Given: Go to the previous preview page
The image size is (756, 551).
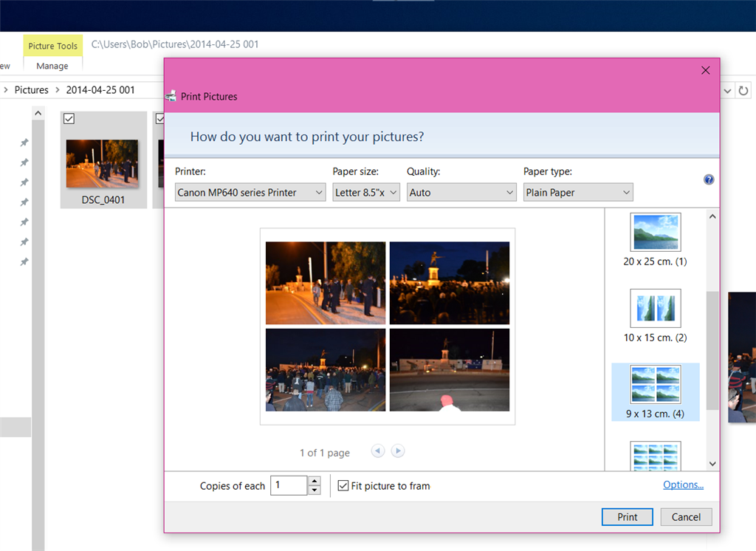Looking at the screenshot, I should (x=378, y=451).
